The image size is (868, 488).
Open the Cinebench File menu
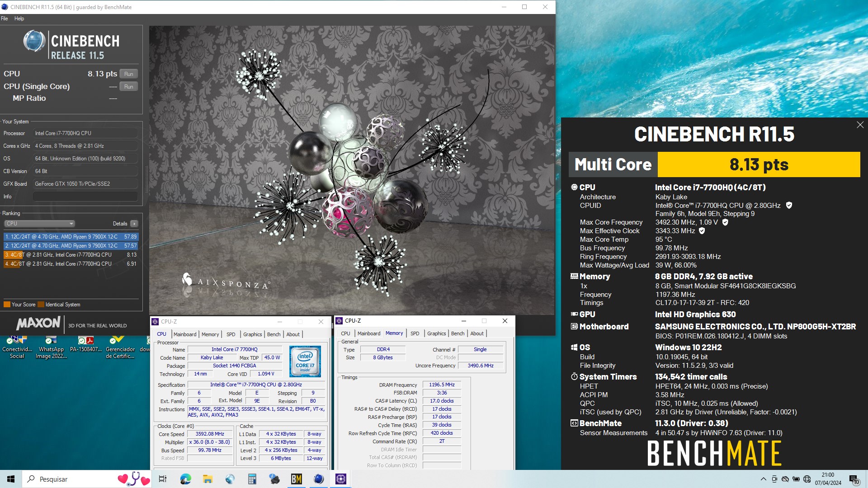click(x=5, y=19)
